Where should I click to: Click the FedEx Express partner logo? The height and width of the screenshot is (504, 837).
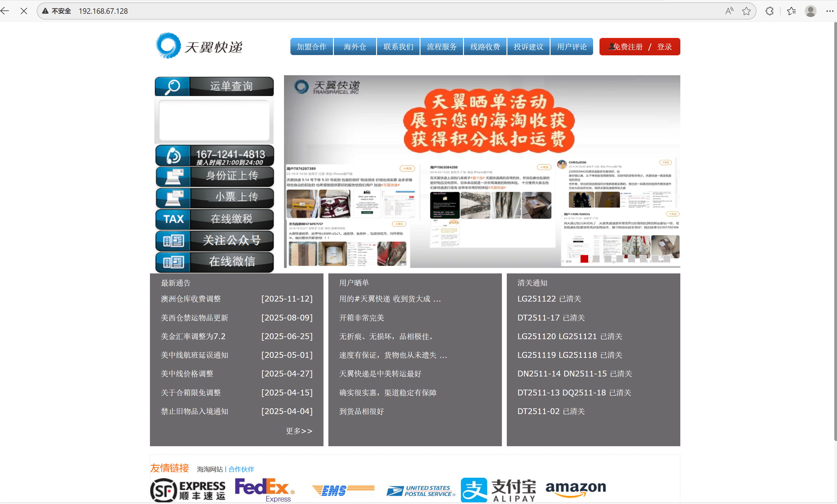coord(264,489)
